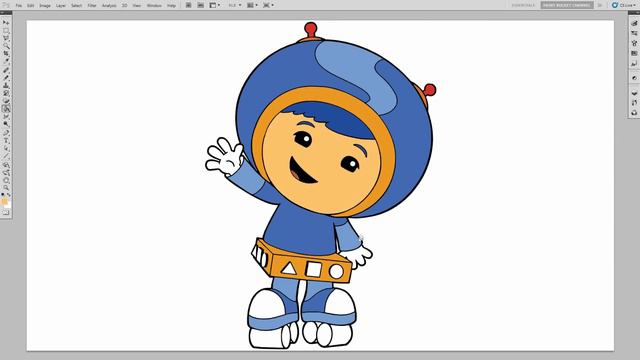This screenshot has width=640, height=360.
Task: Click the Launch Mini Bridge icon
Action: point(200,5)
